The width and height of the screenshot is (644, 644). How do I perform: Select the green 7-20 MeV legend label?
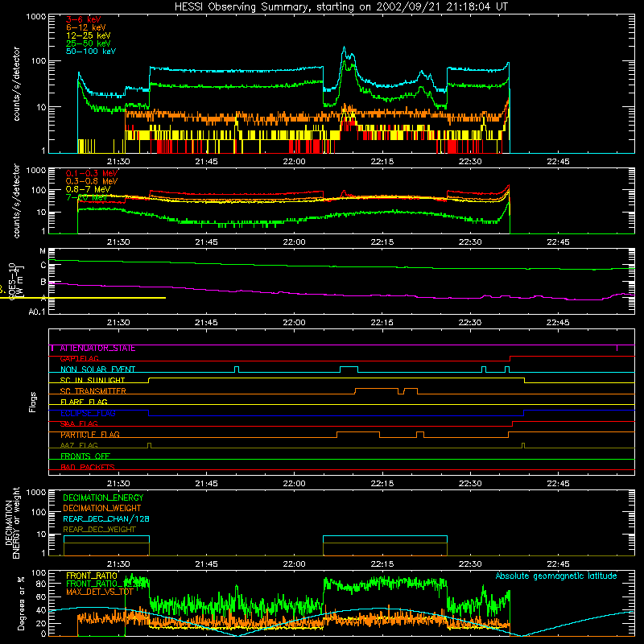click(x=86, y=197)
